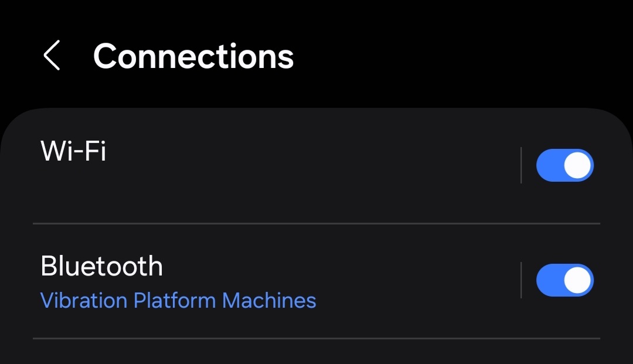The height and width of the screenshot is (364, 633).
Task: Click the white knob on Bluetooth switch
Action: (577, 280)
